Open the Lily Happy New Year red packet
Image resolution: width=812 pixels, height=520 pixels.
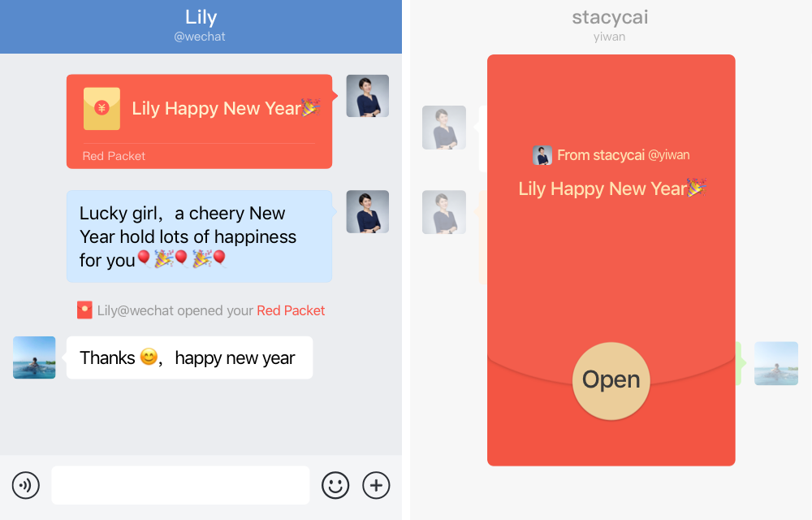pos(200,121)
